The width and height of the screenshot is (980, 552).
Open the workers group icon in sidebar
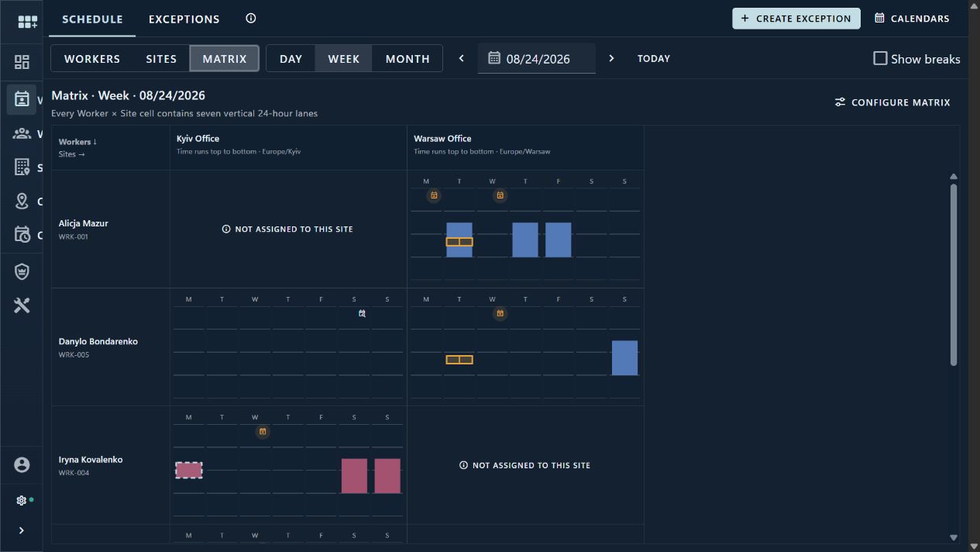click(x=22, y=133)
